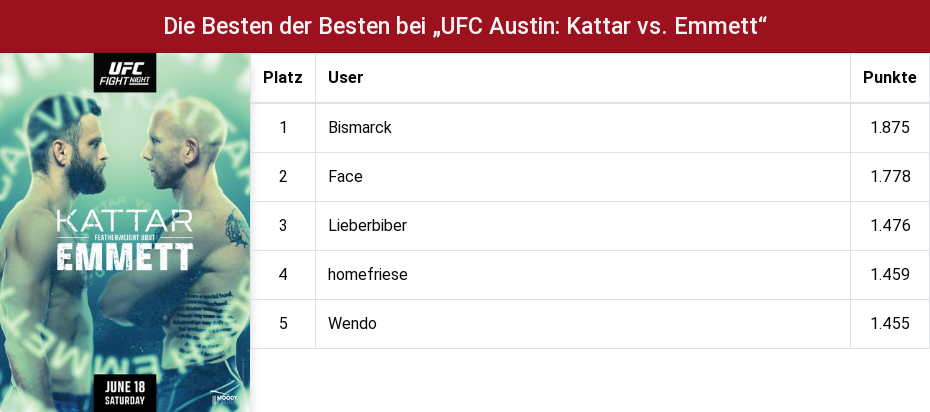Click the Platz column header

[x=283, y=78]
